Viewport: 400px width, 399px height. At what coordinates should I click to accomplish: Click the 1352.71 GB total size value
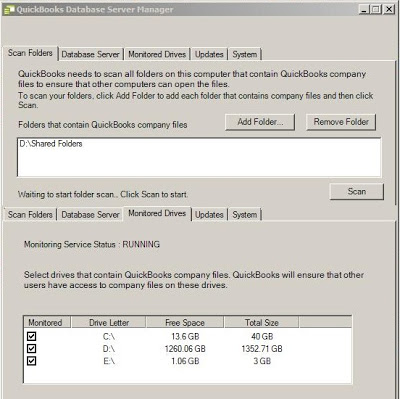[262, 349]
